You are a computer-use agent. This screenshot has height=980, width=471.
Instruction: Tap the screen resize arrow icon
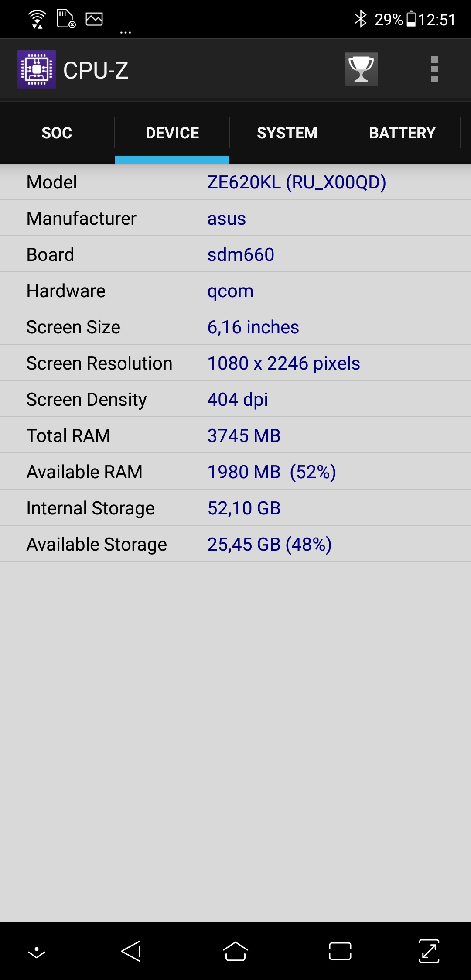429,951
